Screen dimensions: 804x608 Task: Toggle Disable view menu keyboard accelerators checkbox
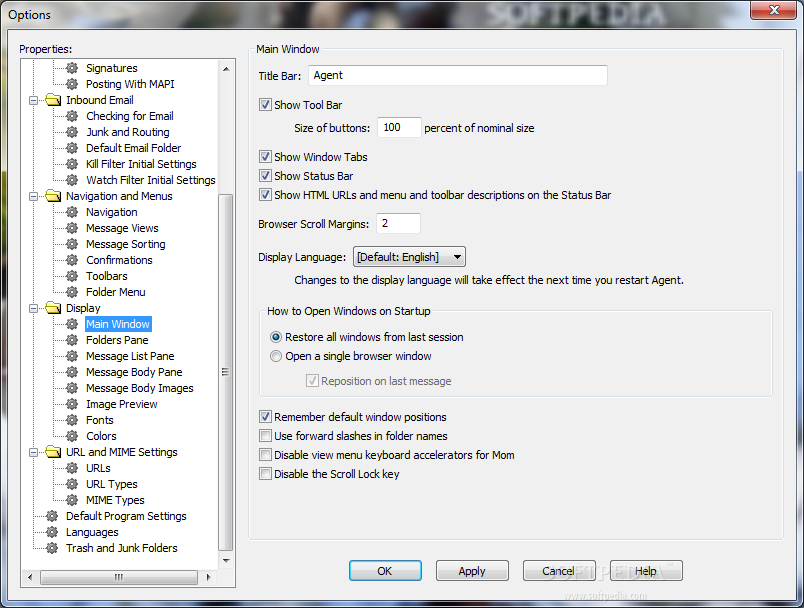click(265, 455)
